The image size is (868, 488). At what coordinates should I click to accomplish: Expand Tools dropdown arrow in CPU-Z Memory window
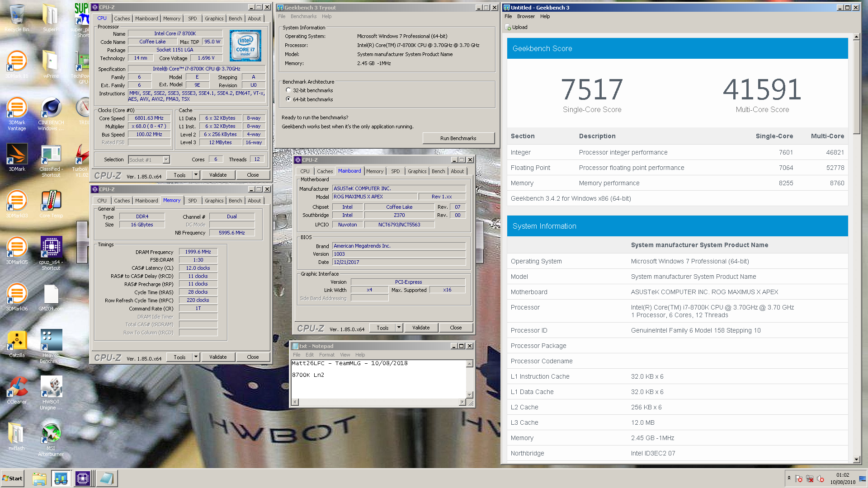196,357
